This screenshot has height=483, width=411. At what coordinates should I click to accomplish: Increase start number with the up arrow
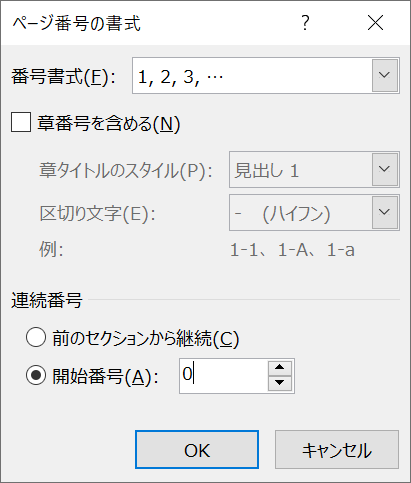280,368
